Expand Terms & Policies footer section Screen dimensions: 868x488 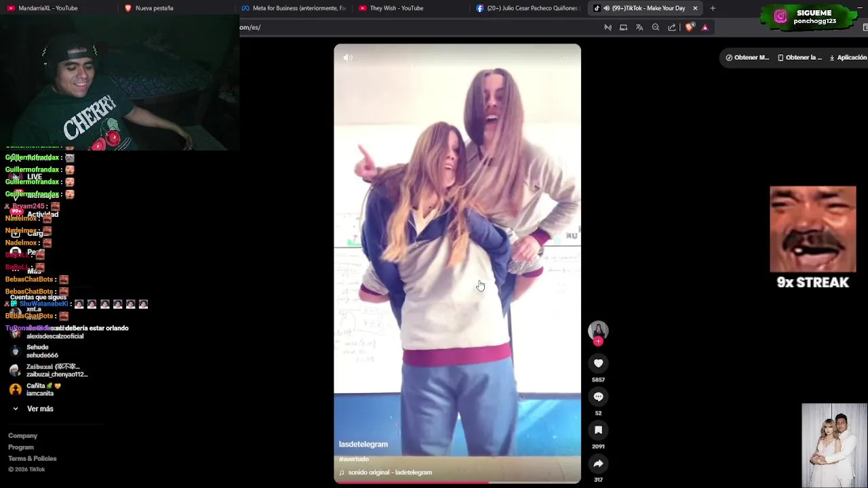pyautogui.click(x=33, y=459)
